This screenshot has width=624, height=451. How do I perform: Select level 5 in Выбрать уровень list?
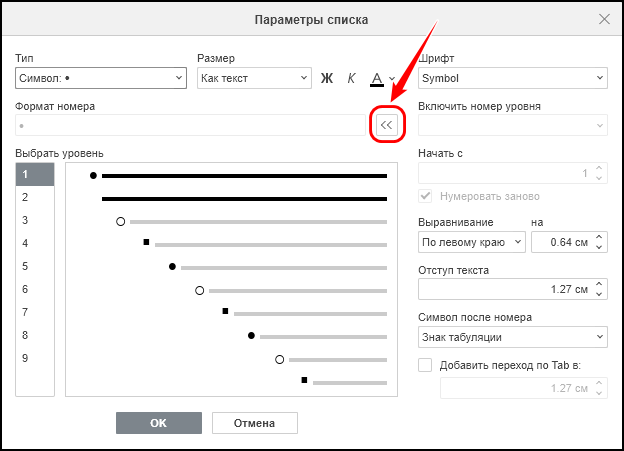[x=35, y=266]
